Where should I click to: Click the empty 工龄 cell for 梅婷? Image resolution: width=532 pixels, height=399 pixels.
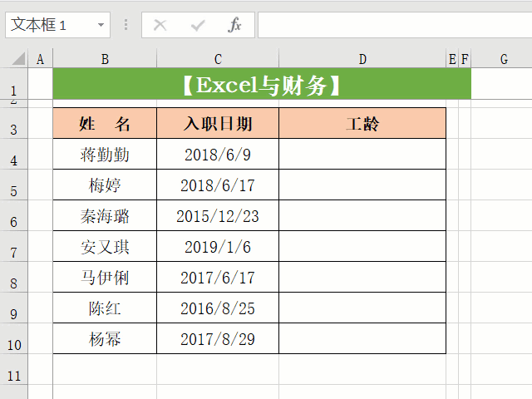tap(362, 185)
